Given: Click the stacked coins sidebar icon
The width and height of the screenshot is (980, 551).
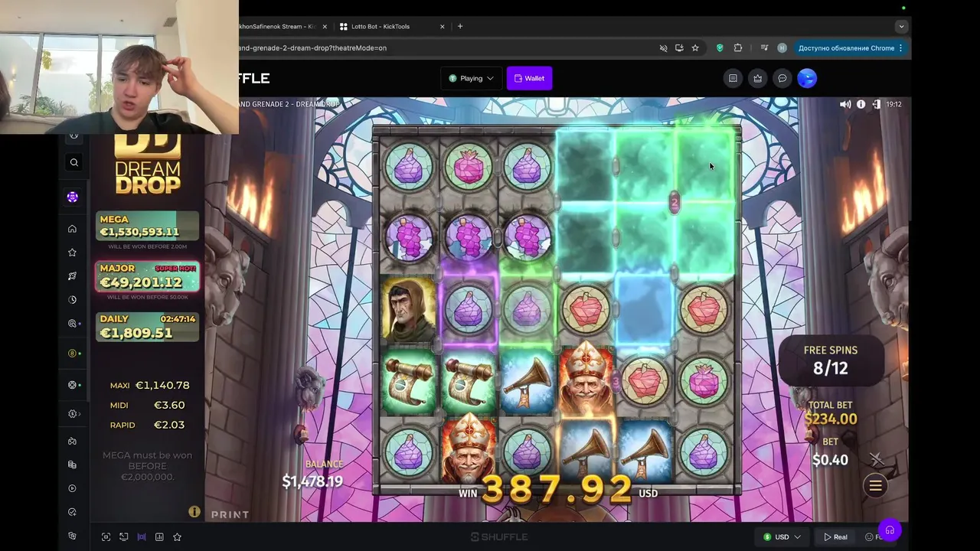Looking at the screenshot, I should pos(73,465).
